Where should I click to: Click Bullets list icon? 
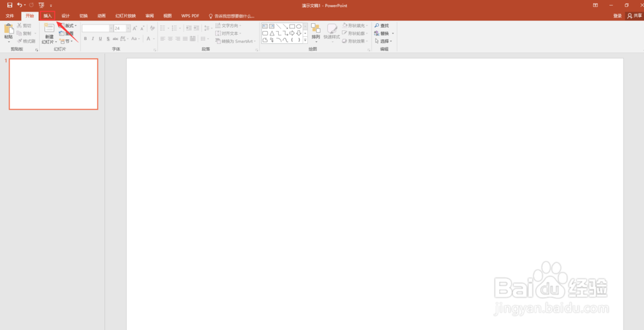164,28
